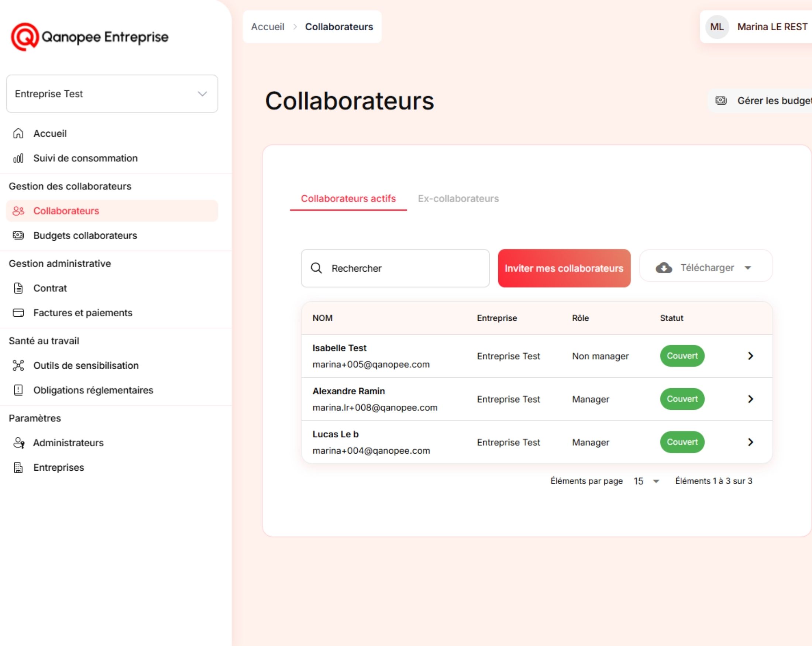The height and width of the screenshot is (646, 812).
Task: Open Isabelle Test's row chevron
Action: click(x=750, y=356)
